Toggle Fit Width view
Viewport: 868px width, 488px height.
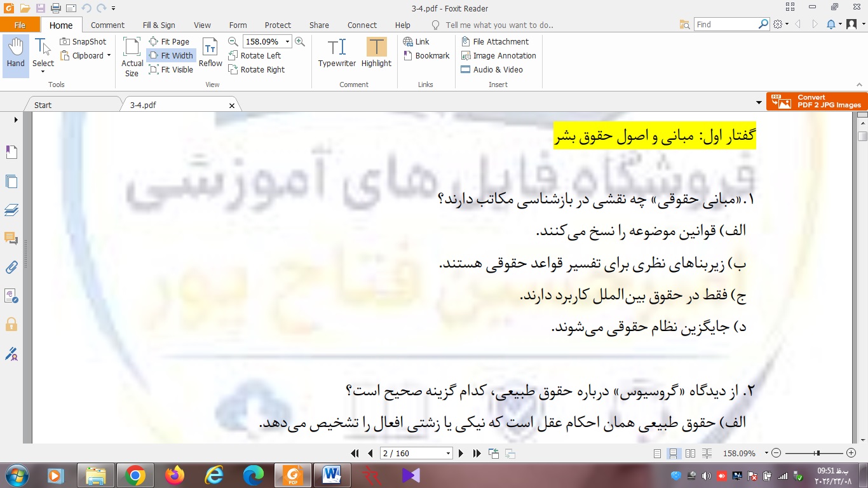[x=171, y=55]
